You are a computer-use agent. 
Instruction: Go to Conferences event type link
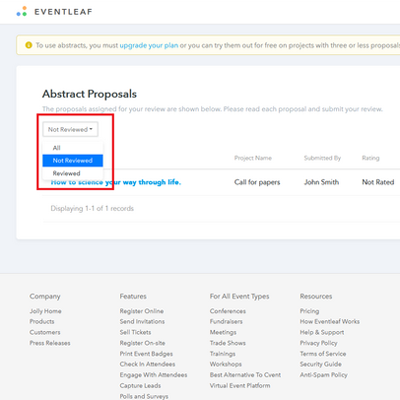(228, 311)
